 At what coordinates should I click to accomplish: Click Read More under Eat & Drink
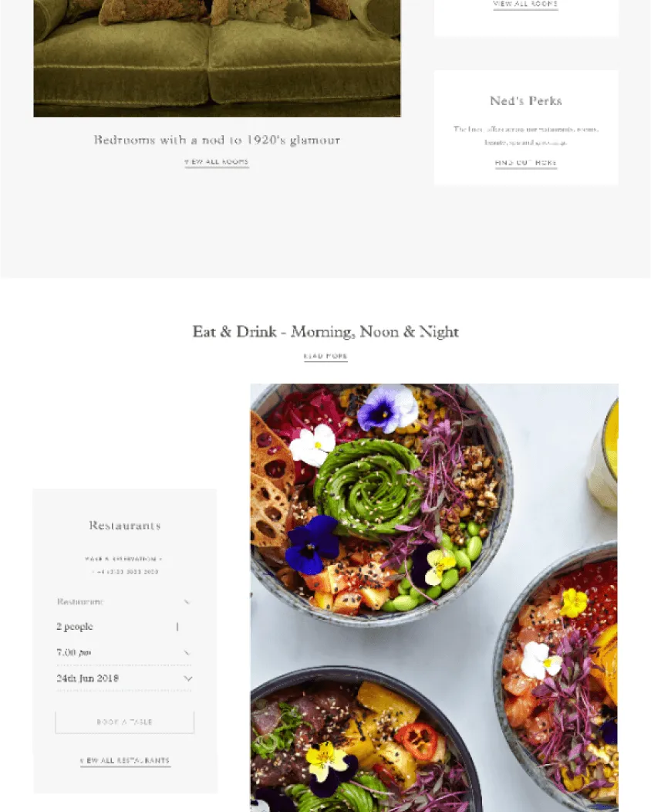click(x=325, y=357)
